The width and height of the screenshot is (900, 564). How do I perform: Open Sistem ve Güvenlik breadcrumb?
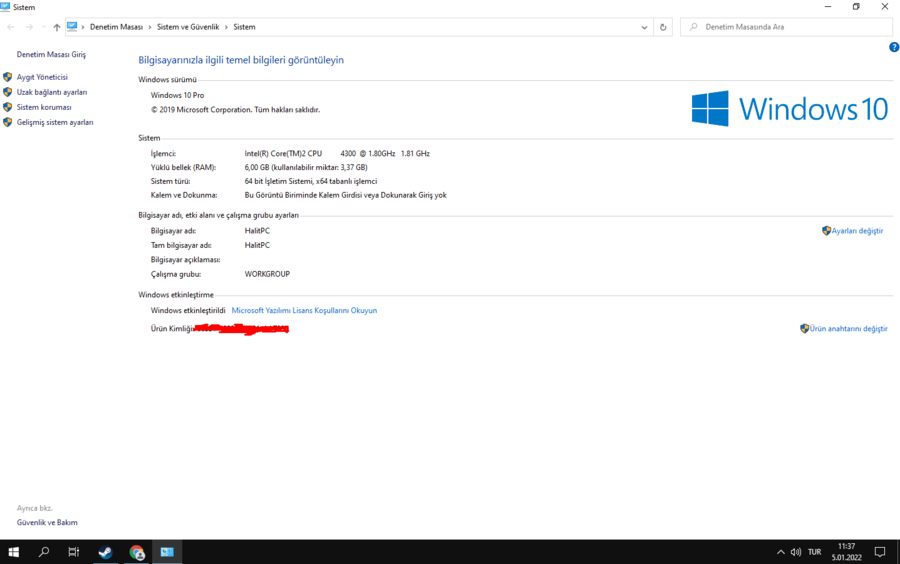click(x=188, y=27)
